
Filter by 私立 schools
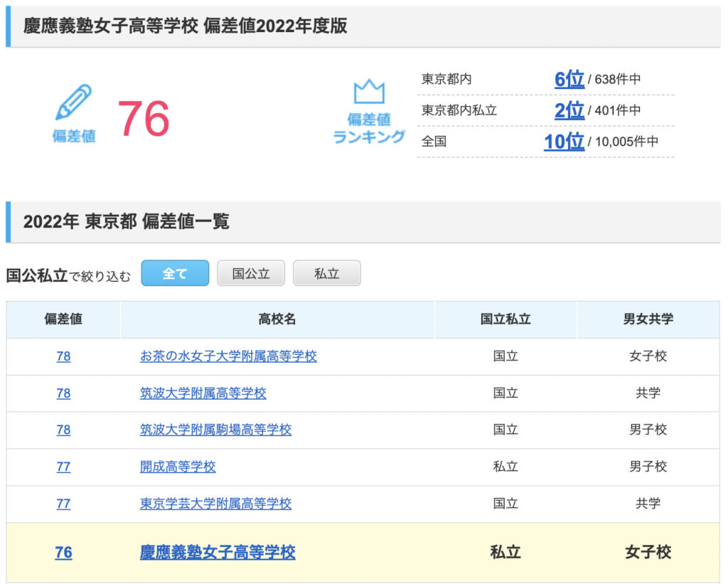pos(327,273)
